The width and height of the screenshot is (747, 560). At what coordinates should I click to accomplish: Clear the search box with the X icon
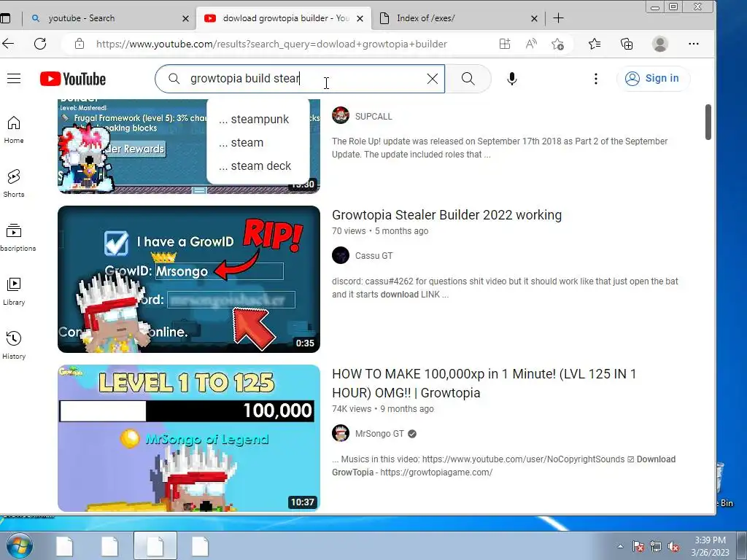(432, 79)
